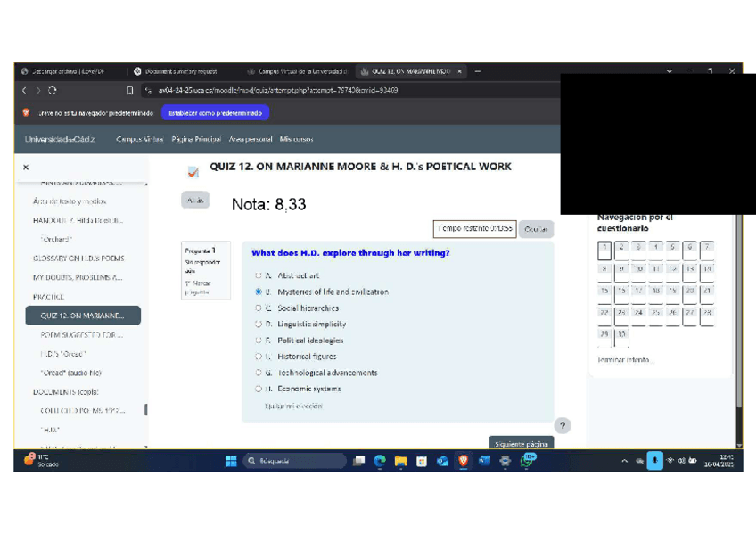The height and width of the screenshot is (534, 756).
Task: Hide timer with Ocultar button
Action: pyautogui.click(x=536, y=229)
